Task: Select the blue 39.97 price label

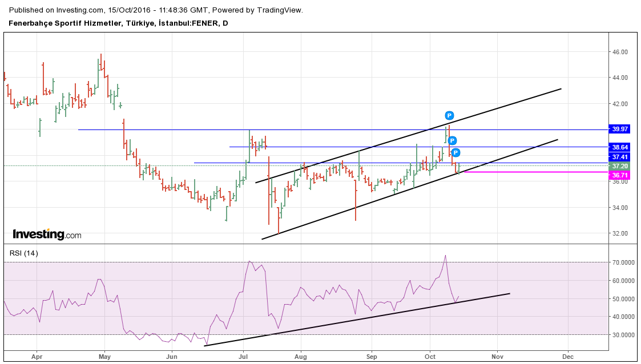Action: pos(620,129)
